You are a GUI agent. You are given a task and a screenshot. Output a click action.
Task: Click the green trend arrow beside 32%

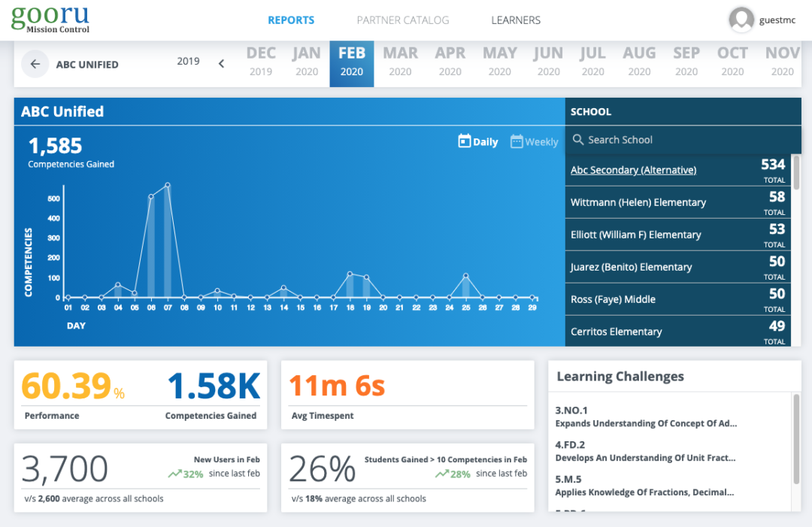click(x=174, y=474)
